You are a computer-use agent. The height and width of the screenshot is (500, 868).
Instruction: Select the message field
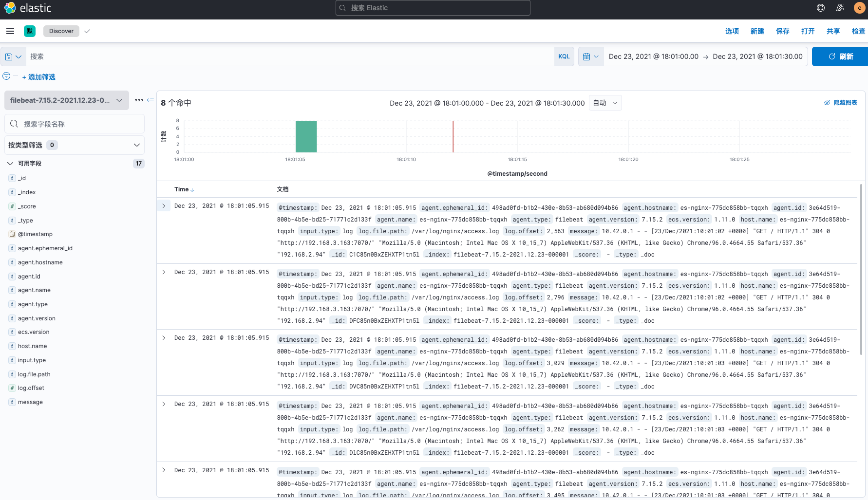(30, 402)
